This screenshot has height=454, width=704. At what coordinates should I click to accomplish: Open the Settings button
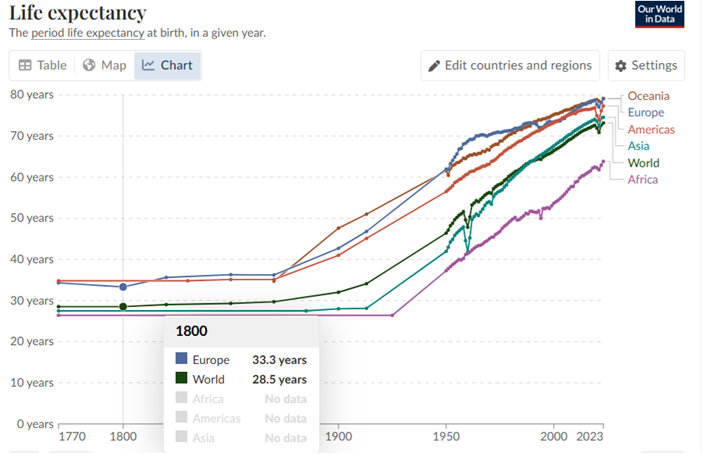(x=647, y=66)
